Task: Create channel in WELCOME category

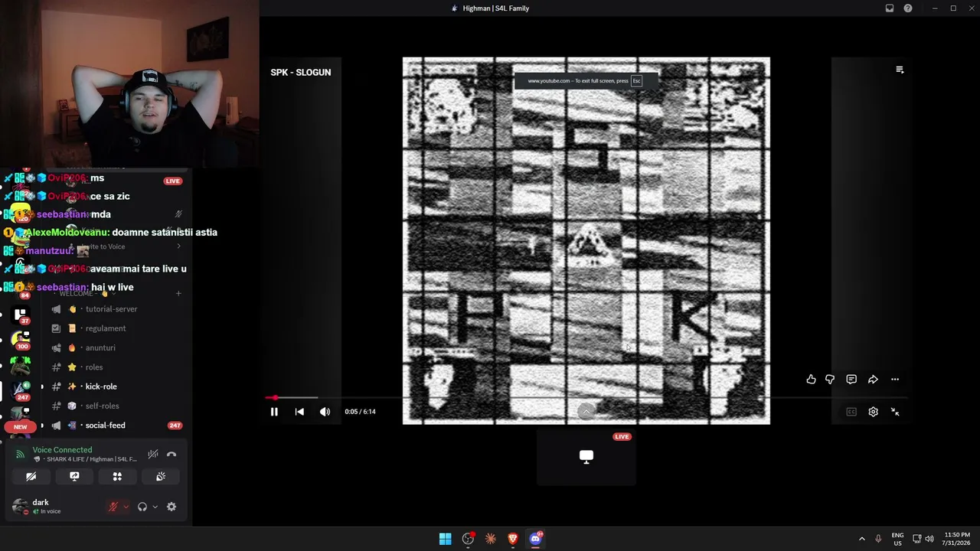Action: point(178,293)
